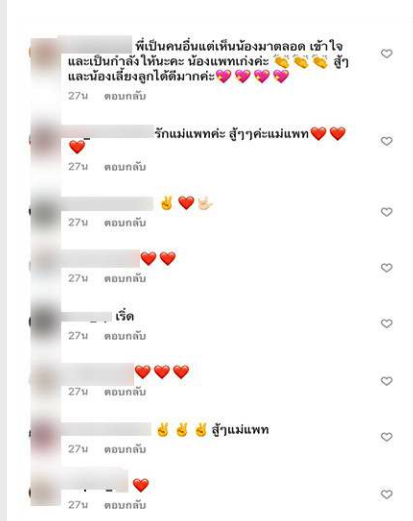413x521 pixels.
Task: Reply to the รักแม่แพทค่ะ comment
Action: pyautogui.click(x=125, y=167)
